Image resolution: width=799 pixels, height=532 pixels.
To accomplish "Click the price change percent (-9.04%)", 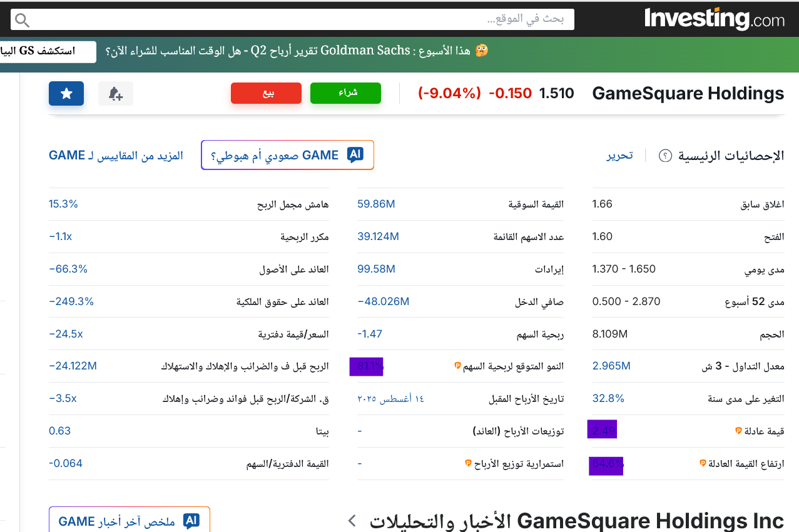I will tap(449, 93).
